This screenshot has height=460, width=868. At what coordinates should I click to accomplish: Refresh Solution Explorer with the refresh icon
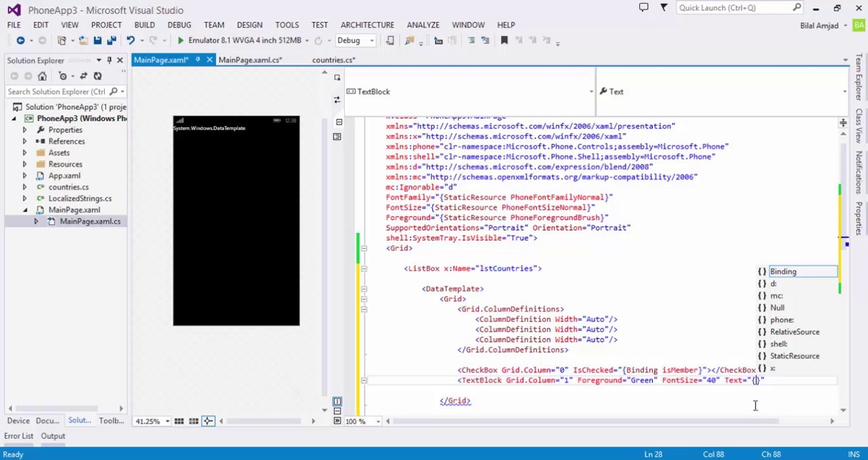point(98,76)
